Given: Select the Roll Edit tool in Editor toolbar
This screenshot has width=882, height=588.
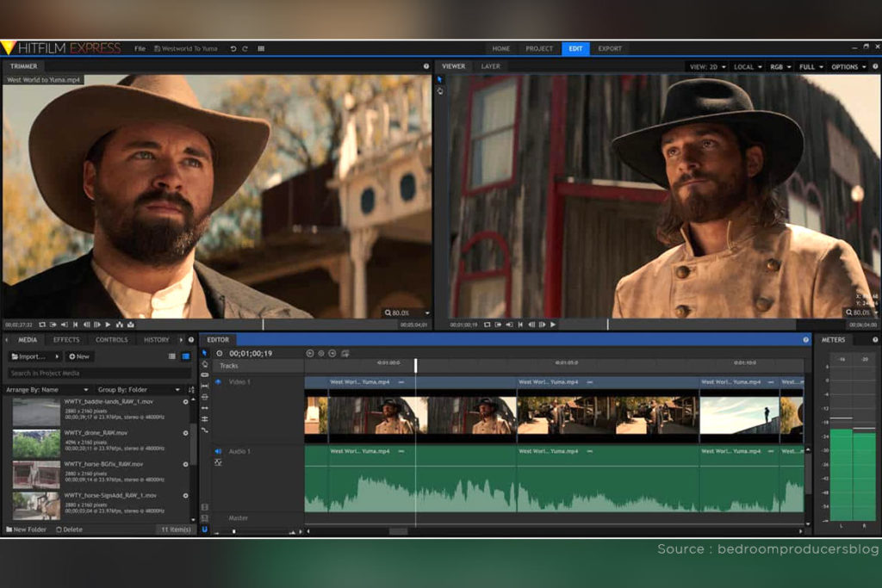Looking at the screenshot, I should tap(205, 418).
